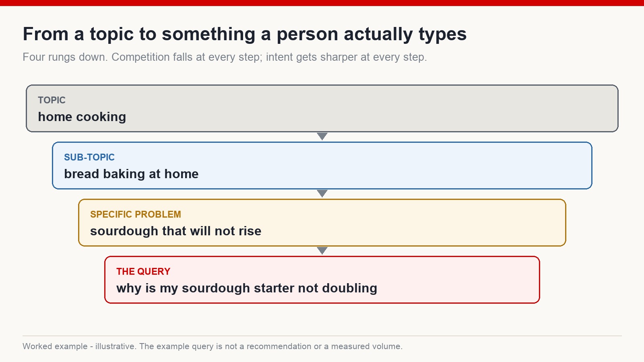Click the orange SPECIFIC PROBLEM label
Screen dimensions: 644x362
click(136, 214)
